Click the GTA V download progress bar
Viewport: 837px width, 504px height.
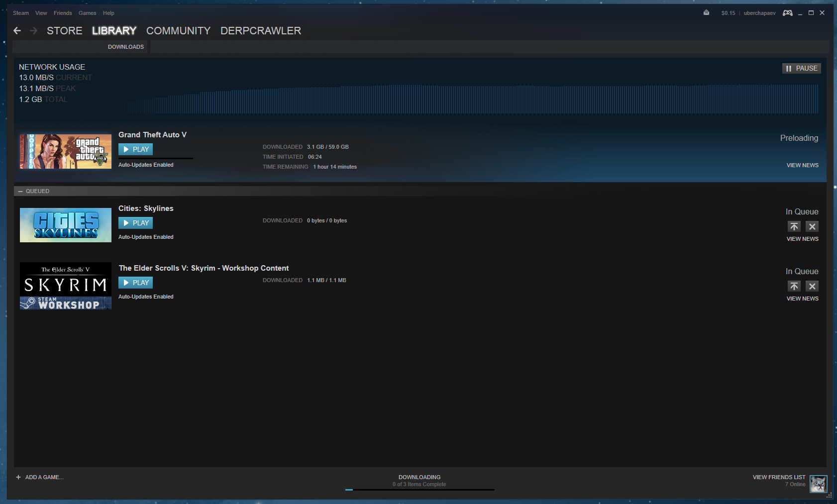coord(156,158)
